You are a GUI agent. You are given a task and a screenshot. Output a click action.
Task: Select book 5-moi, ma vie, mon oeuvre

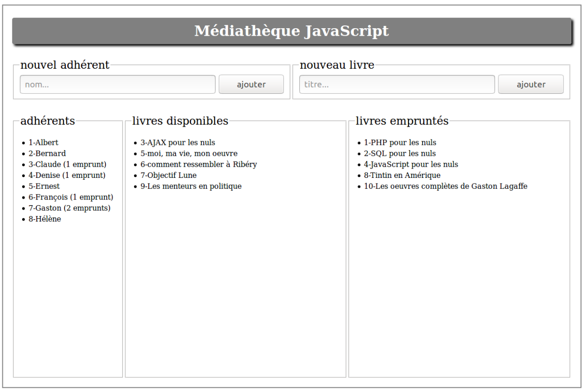pyautogui.click(x=189, y=153)
